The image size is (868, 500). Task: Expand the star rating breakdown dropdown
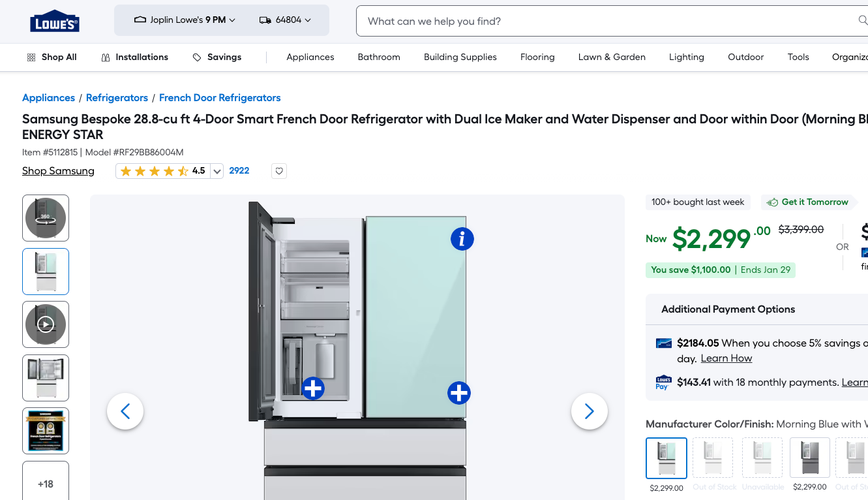(217, 171)
